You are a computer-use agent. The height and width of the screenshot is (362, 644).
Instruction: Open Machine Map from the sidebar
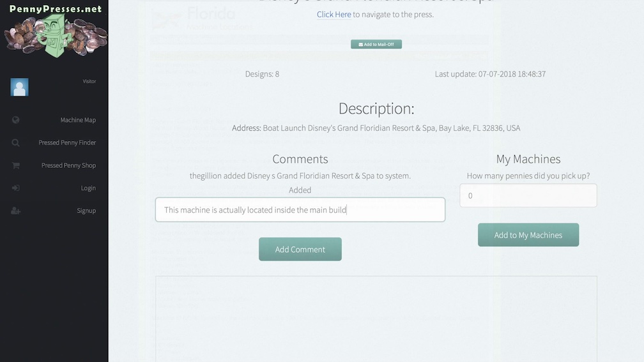(78, 120)
